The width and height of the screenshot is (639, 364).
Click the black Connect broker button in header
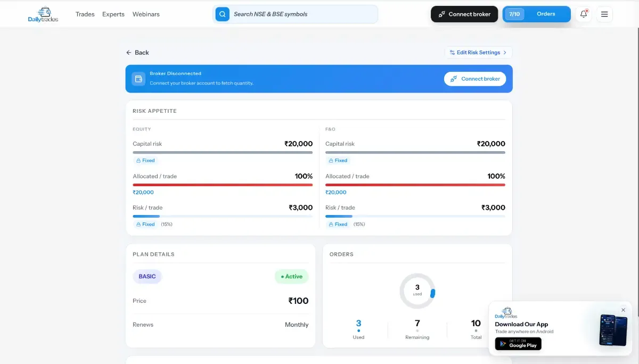point(464,14)
